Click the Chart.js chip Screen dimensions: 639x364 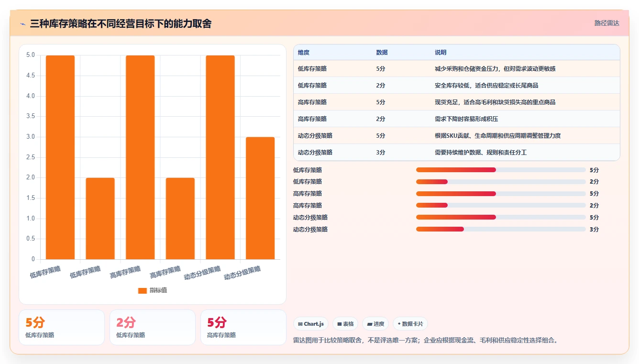click(x=311, y=324)
